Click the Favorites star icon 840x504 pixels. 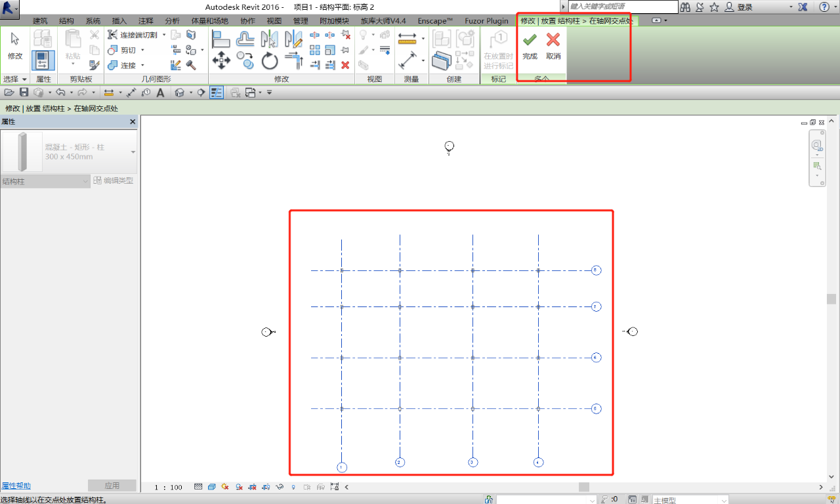pyautogui.click(x=714, y=7)
